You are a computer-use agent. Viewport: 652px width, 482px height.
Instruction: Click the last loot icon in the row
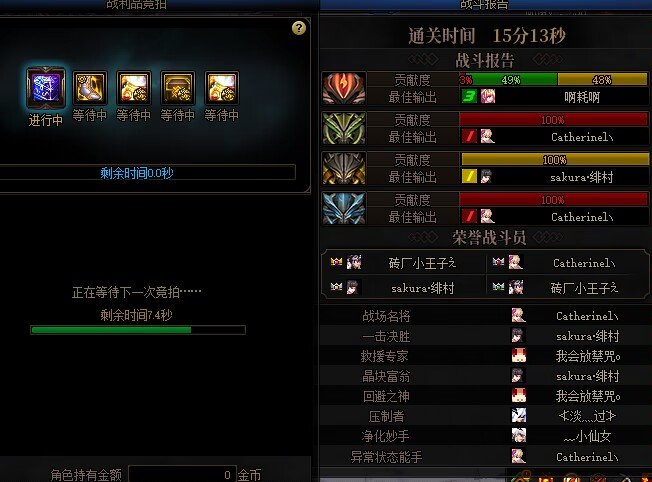222,88
